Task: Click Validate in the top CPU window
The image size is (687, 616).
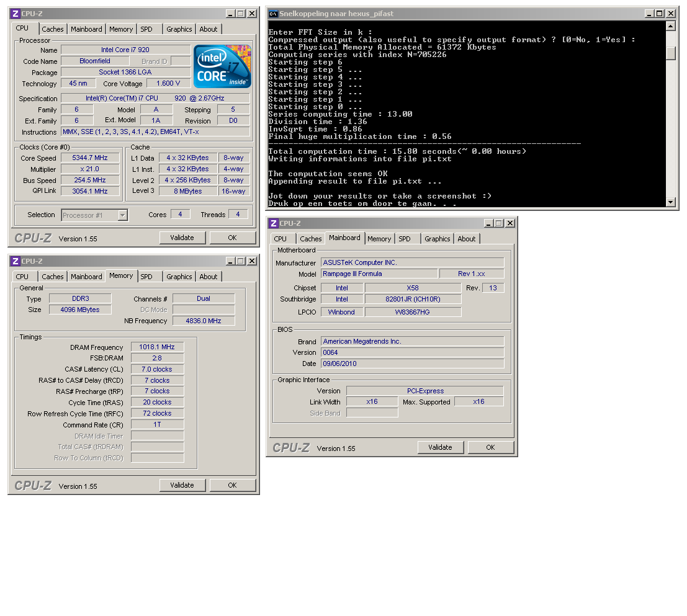Action: (182, 238)
